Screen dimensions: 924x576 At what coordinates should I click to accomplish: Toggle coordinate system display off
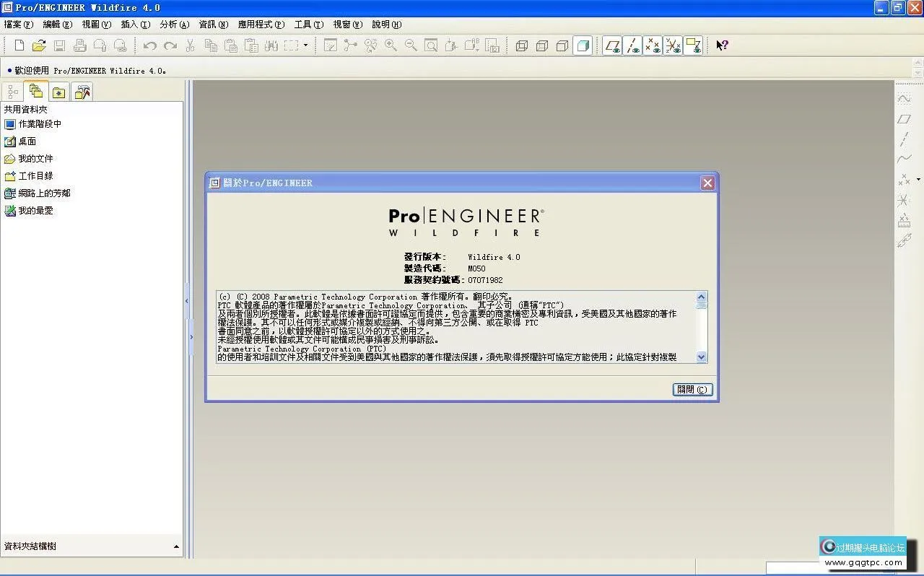click(674, 45)
